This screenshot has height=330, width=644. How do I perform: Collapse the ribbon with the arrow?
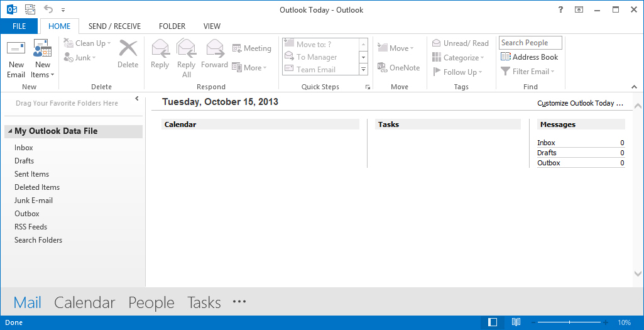click(634, 87)
